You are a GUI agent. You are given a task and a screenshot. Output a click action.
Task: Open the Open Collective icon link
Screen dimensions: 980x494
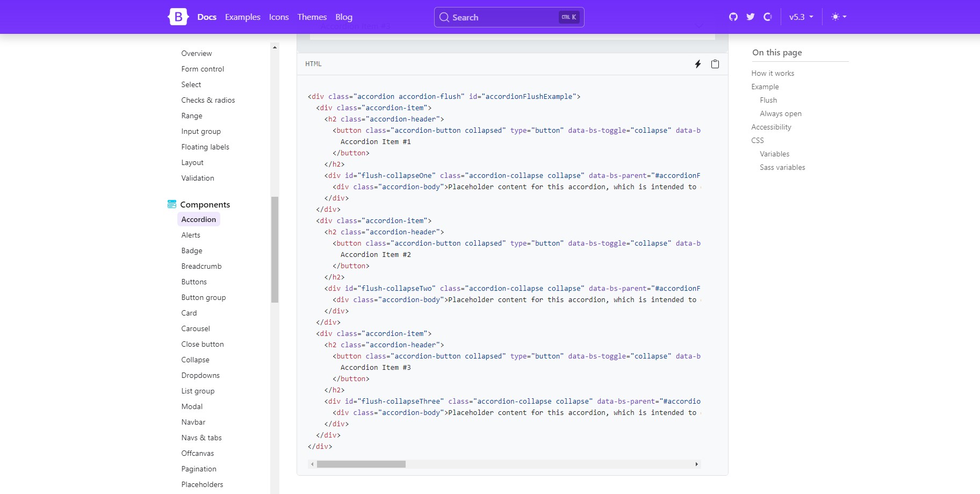768,17
